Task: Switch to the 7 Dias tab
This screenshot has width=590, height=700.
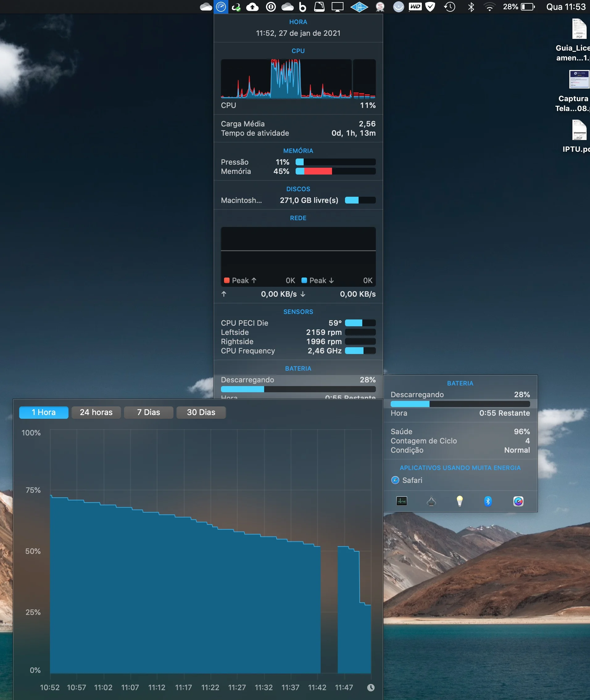Action: click(148, 412)
